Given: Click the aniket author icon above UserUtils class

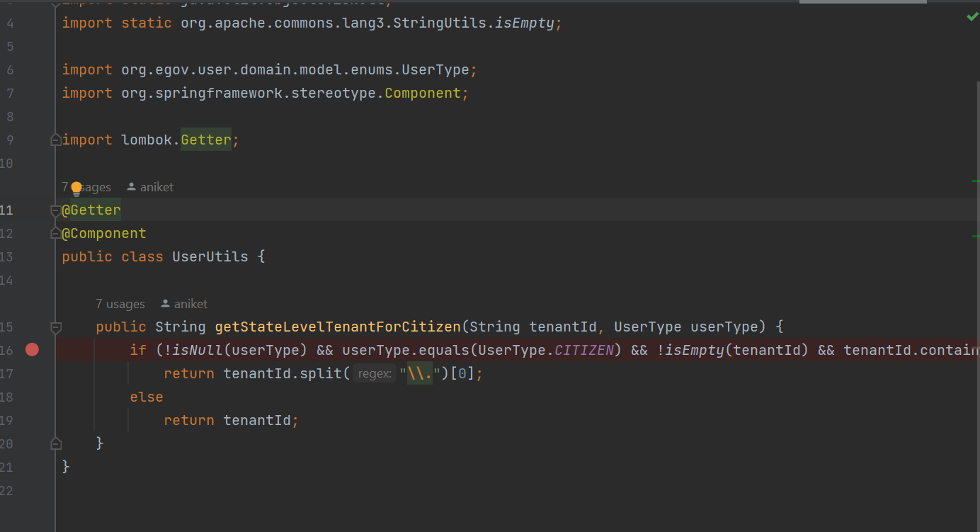Looking at the screenshot, I should 131,186.
